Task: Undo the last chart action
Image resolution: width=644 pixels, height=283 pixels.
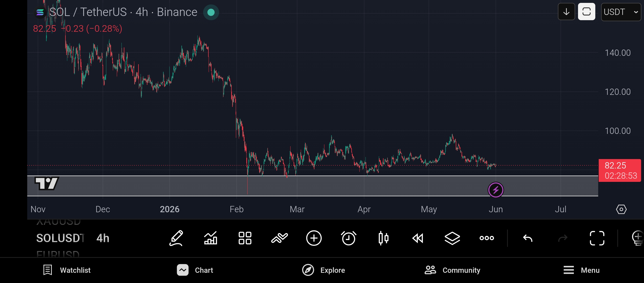Action: [x=528, y=238]
